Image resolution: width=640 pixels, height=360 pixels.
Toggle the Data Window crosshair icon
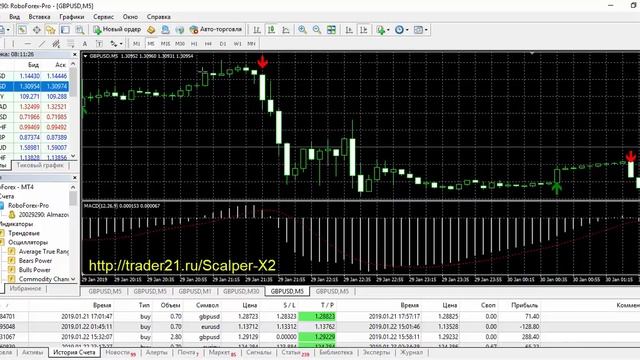37,30
